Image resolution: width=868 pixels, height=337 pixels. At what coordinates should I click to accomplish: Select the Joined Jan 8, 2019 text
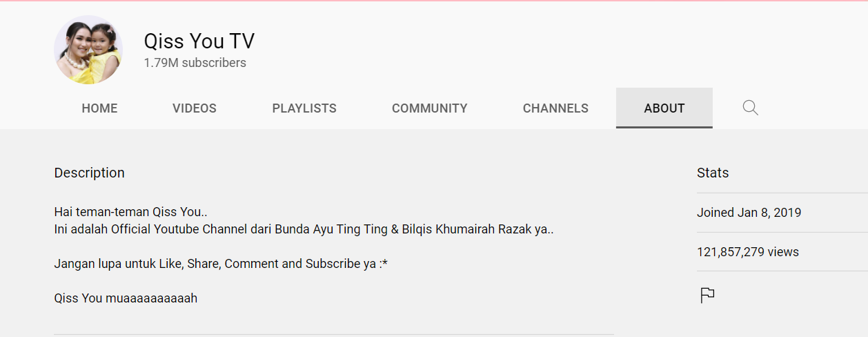pyautogui.click(x=749, y=213)
